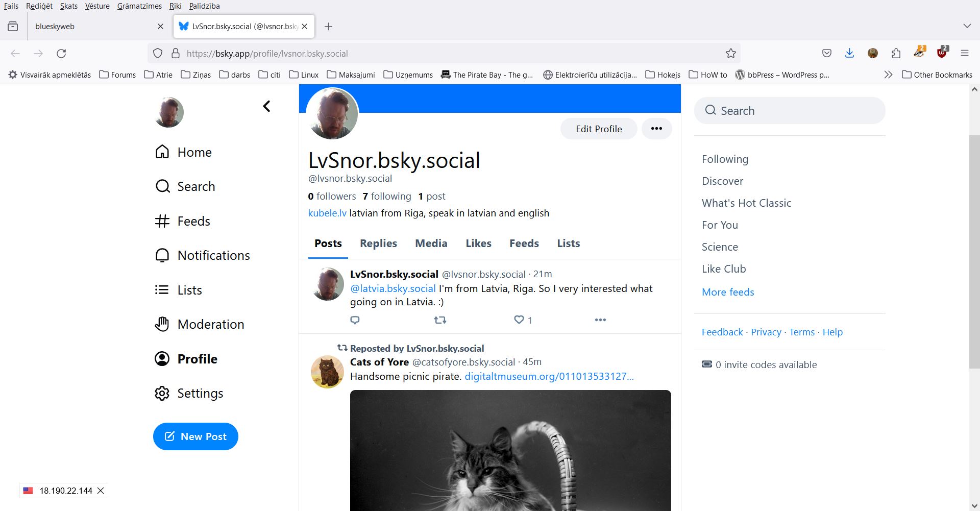Open the profile three-dot options menu
The height and width of the screenshot is (511, 980).
(656, 129)
